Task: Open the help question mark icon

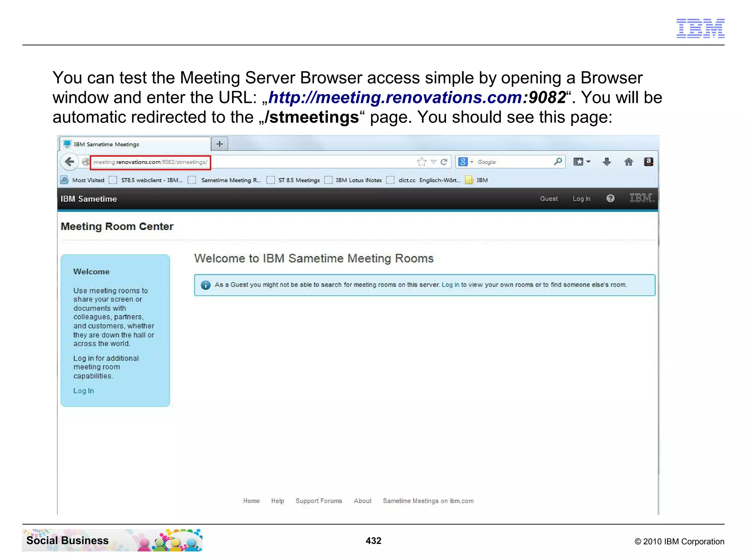Action: coord(610,198)
